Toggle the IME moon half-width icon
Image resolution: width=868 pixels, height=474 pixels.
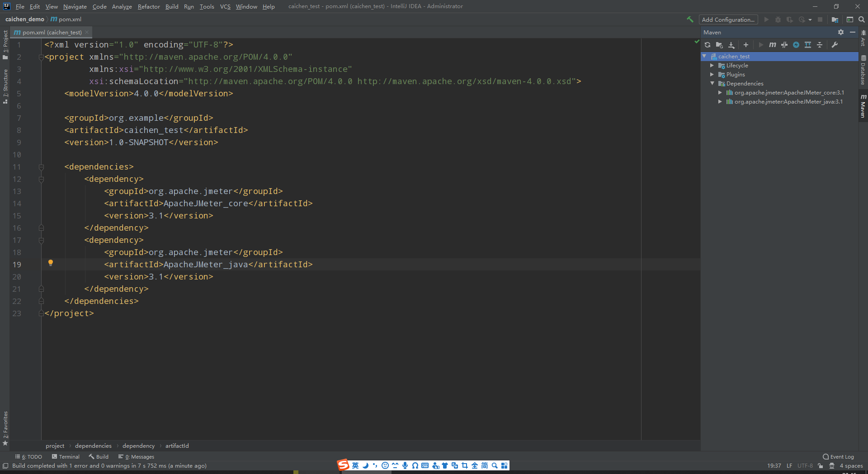(x=365, y=465)
